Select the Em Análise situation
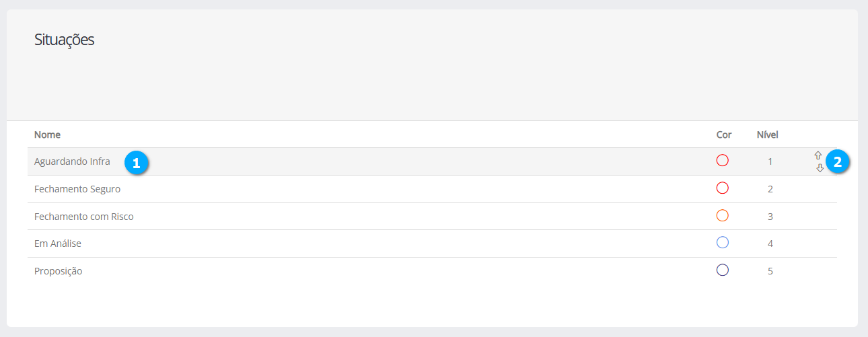Screen dimensions: 868x337 (x=58, y=244)
